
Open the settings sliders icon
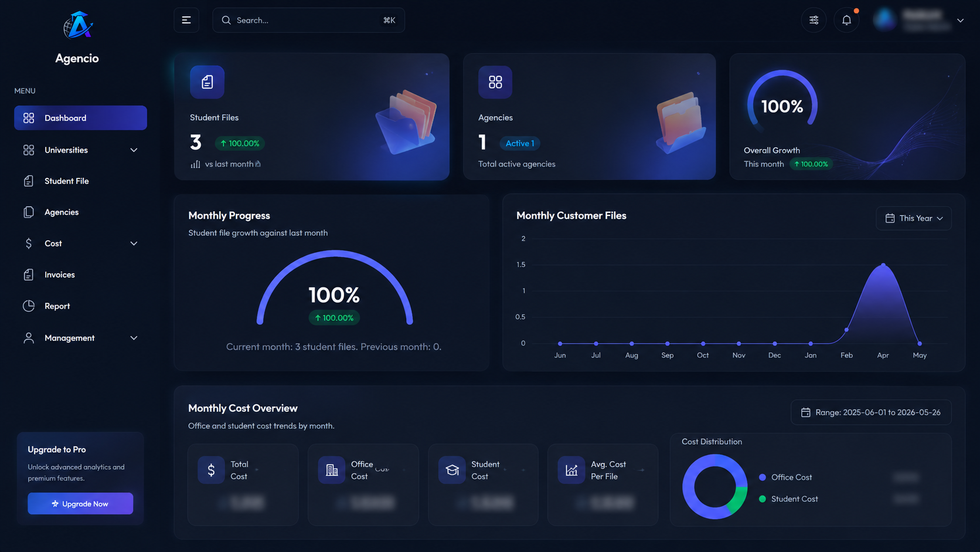[814, 20]
